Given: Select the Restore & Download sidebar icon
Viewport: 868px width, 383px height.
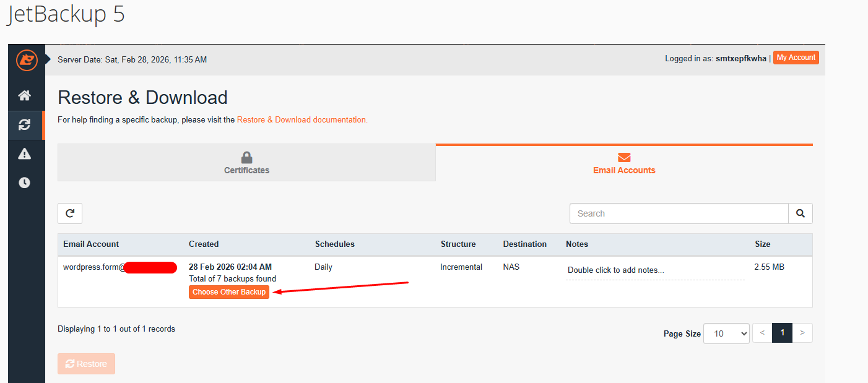Looking at the screenshot, I should [25, 125].
